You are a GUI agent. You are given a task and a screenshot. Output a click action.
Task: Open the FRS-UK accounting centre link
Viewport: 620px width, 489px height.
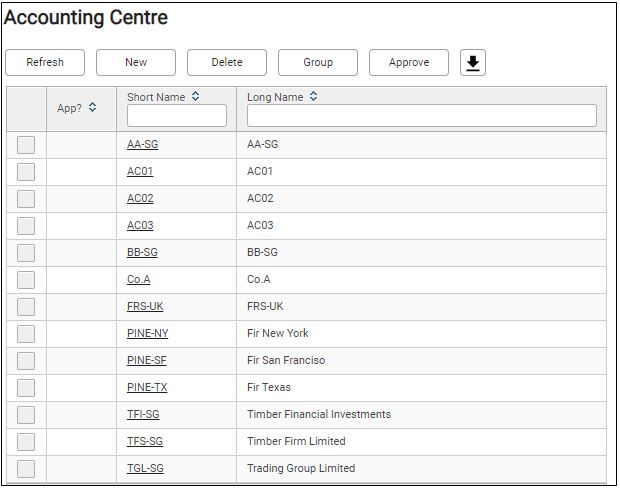click(x=145, y=306)
